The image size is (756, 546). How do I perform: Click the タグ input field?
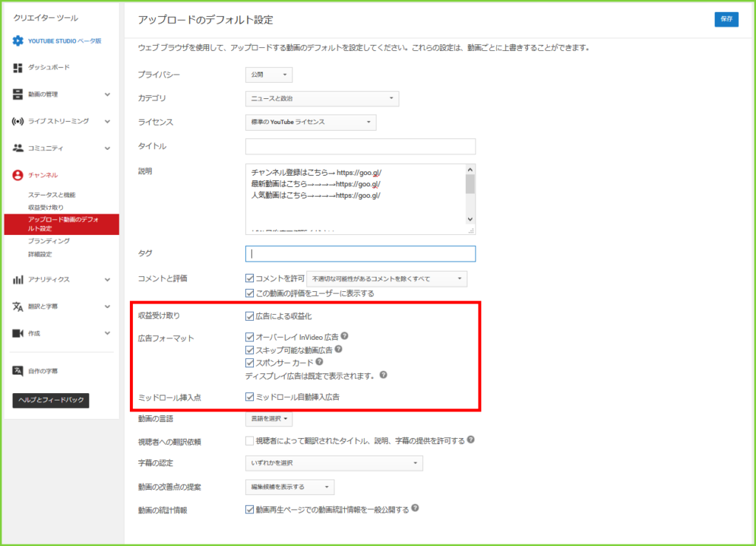tap(360, 254)
